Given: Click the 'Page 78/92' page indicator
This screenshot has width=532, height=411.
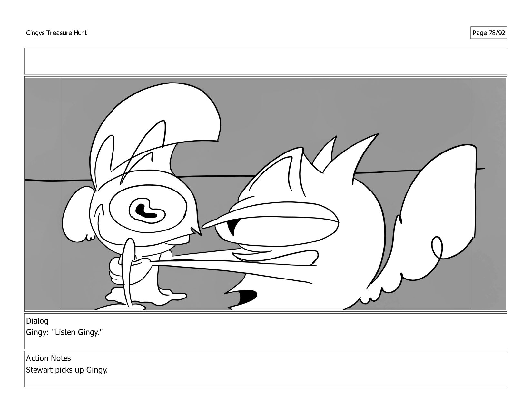Looking at the screenshot, I should 488,33.
